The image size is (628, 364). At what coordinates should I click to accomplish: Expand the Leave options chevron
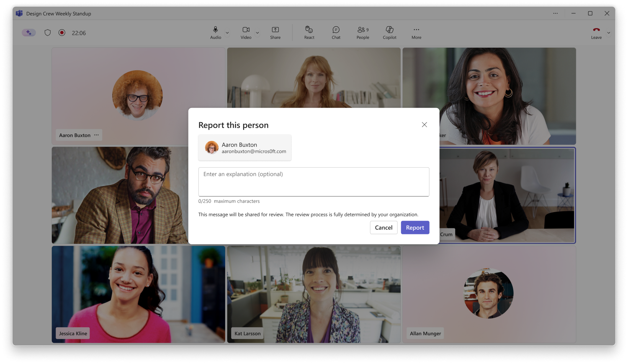609,33
